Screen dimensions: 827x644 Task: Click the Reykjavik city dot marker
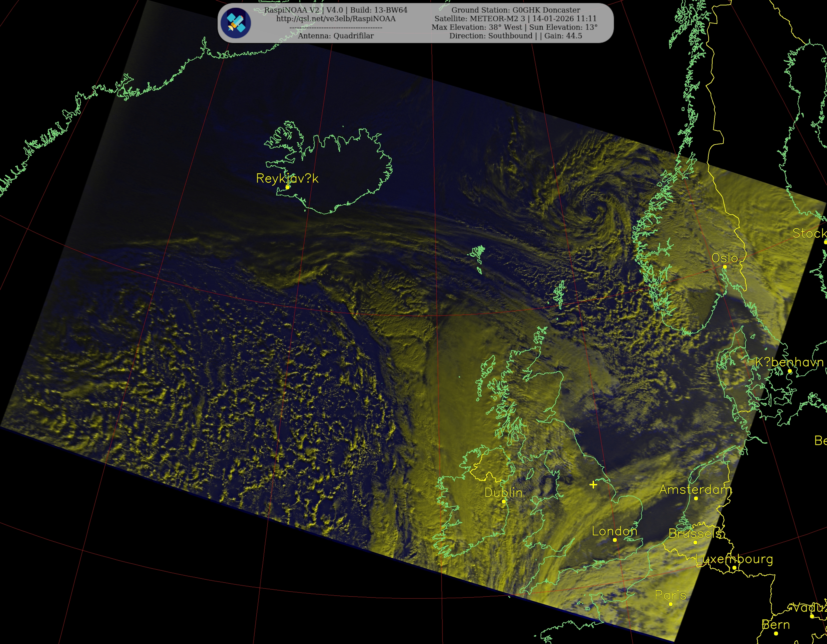(287, 187)
